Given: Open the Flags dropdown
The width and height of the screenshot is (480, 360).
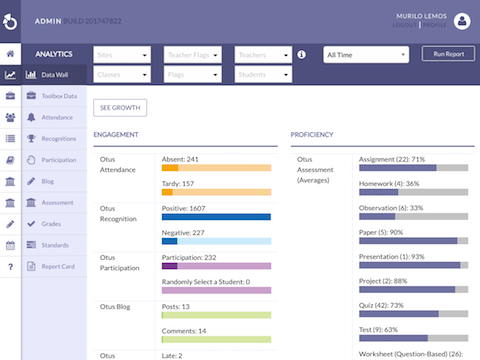Looking at the screenshot, I should pyautogui.click(x=193, y=74).
